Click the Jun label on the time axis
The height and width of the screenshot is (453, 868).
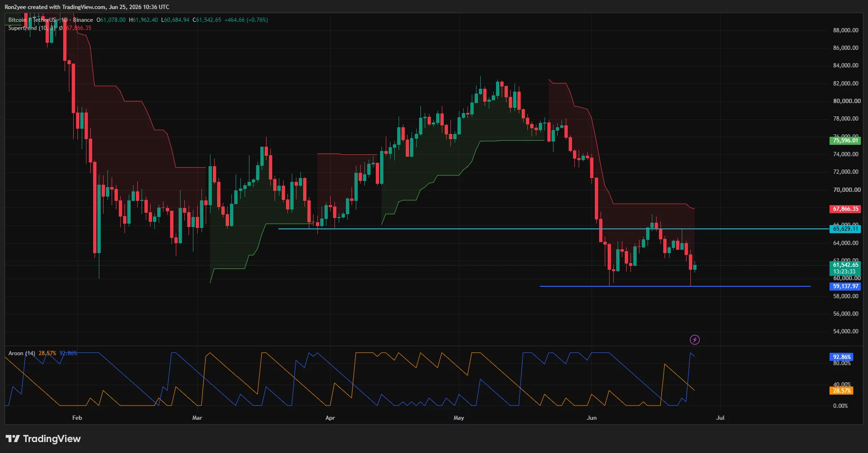591,418
